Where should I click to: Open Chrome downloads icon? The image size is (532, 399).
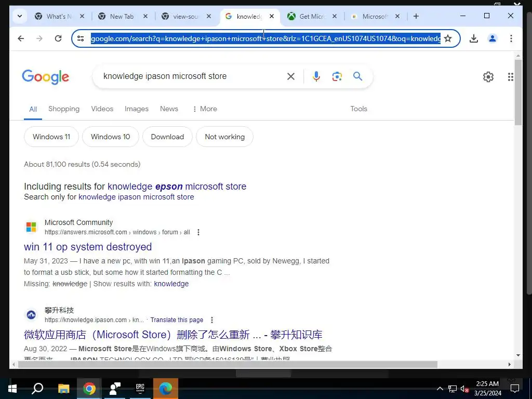(474, 38)
